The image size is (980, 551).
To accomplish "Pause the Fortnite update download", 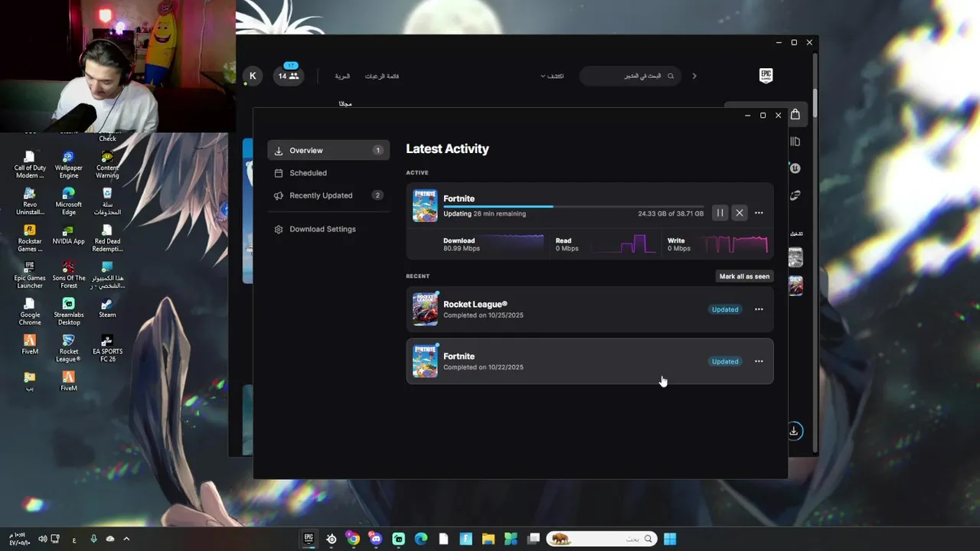I will (720, 213).
